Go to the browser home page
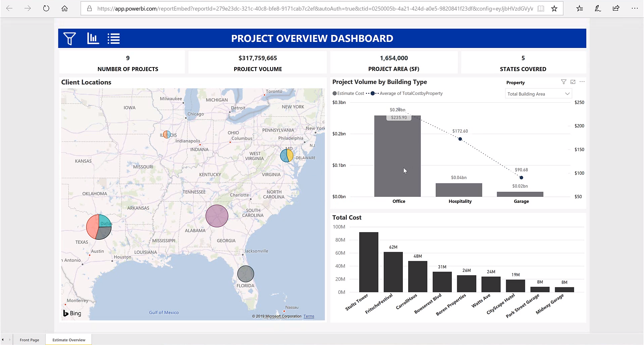This screenshot has width=644, height=345. point(64,8)
